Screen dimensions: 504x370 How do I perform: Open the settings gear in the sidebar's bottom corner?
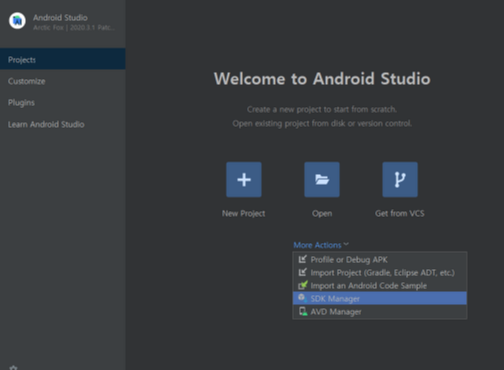click(x=13, y=368)
